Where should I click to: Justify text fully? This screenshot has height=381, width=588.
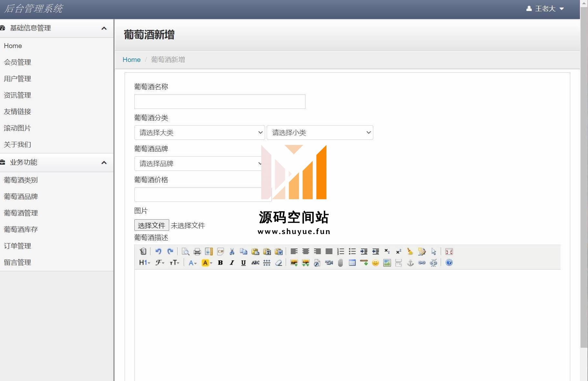pyautogui.click(x=329, y=252)
